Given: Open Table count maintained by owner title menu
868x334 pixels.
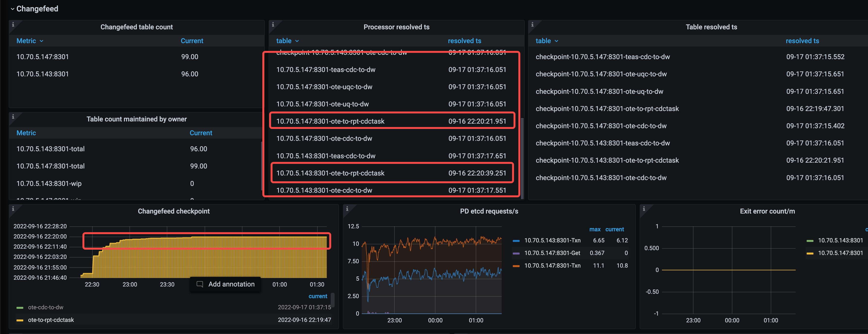Looking at the screenshot, I should [137, 119].
